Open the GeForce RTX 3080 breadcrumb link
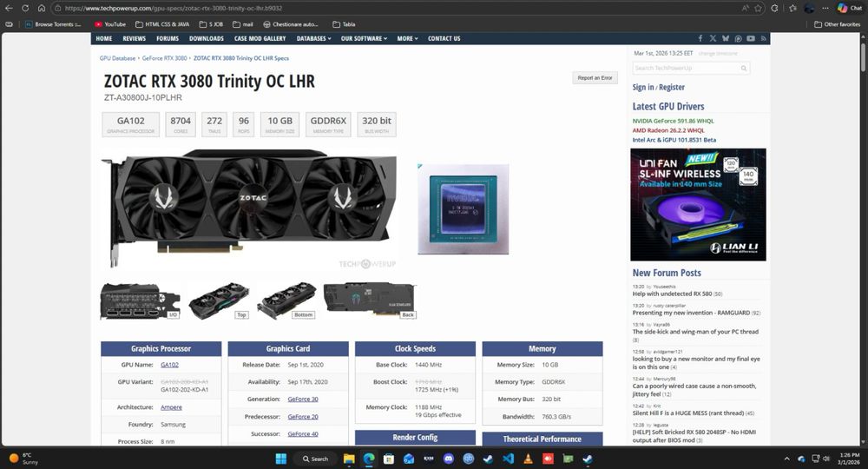868x469 pixels. [x=164, y=58]
